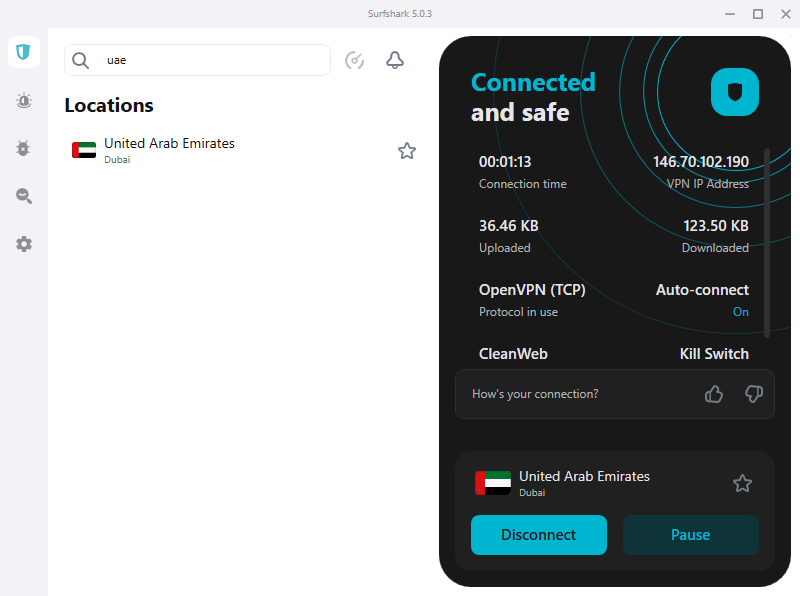Open the Antivirus bug icon in sidebar
Screen dimensions: 800x596
coord(23,148)
